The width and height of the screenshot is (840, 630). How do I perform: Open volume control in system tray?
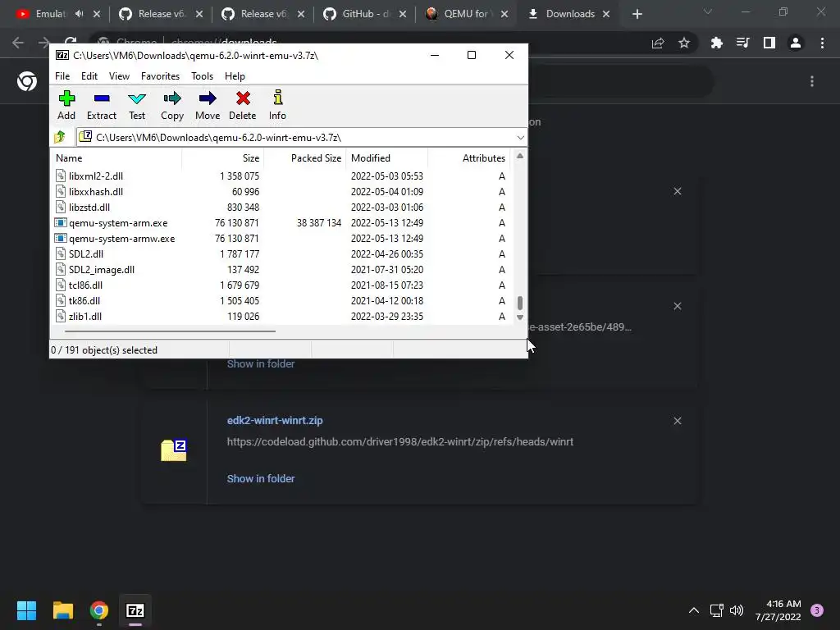tap(737, 610)
